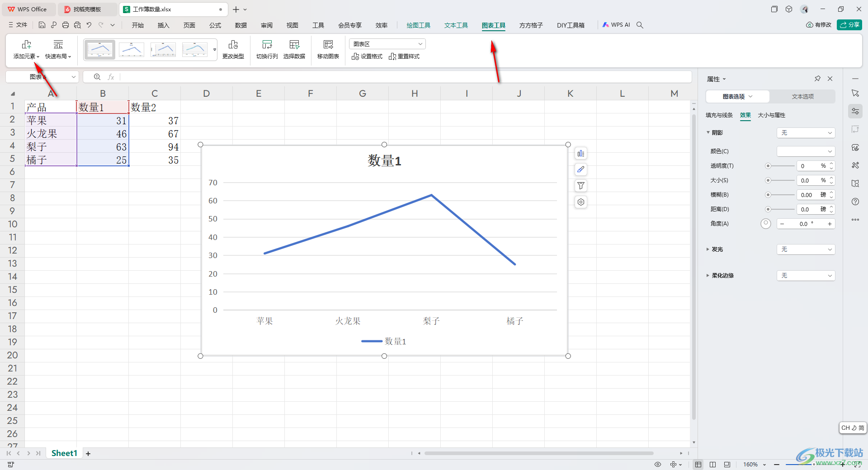Viewport: 868px width, 470px height.
Task: Expand the soft edge (柔化边缘) section
Action: click(708, 276)
